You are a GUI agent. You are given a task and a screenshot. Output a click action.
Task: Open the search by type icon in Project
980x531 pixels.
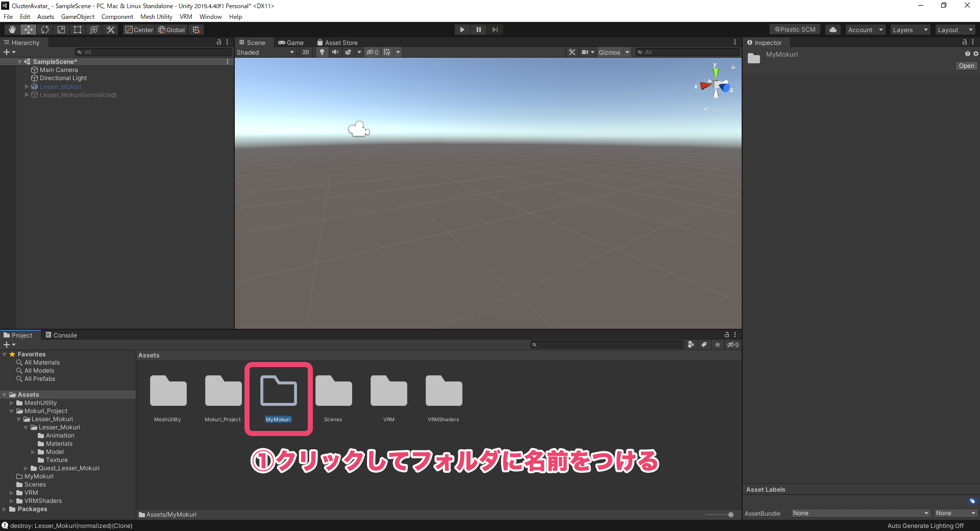click(x=691, y=345)
